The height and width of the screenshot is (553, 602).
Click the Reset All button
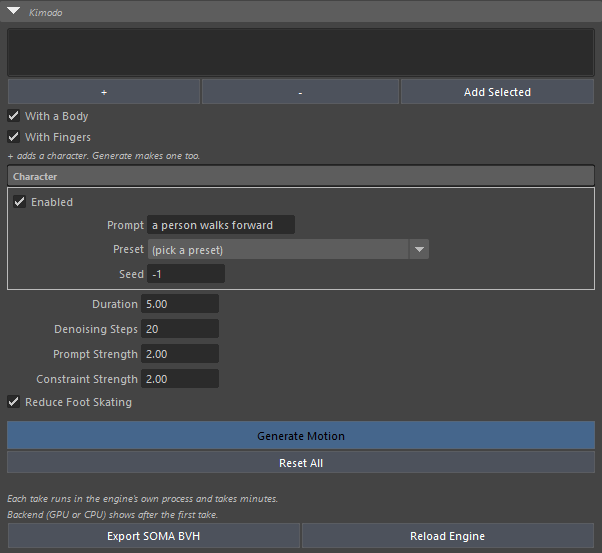(301, 462)
